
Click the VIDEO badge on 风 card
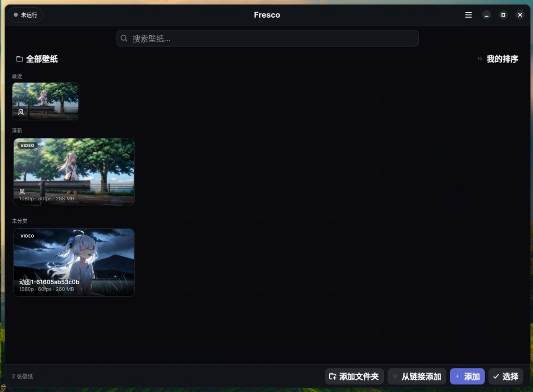(x=27, y=145)
